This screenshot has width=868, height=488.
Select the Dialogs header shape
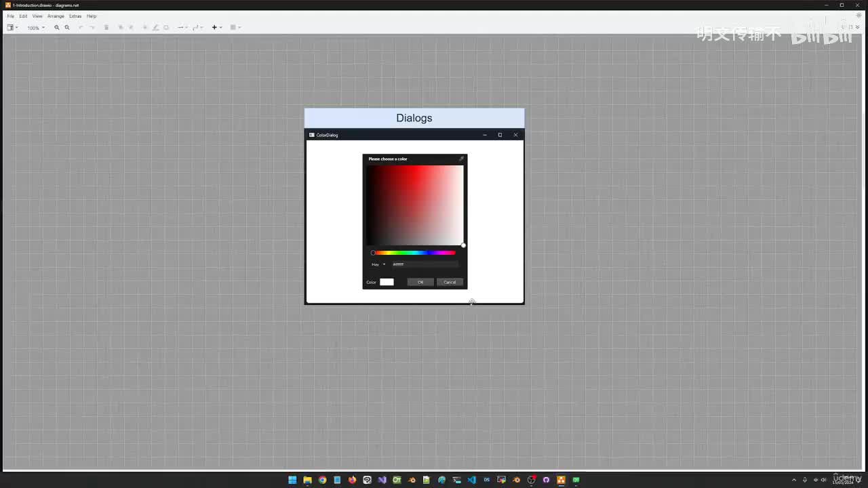414,118
